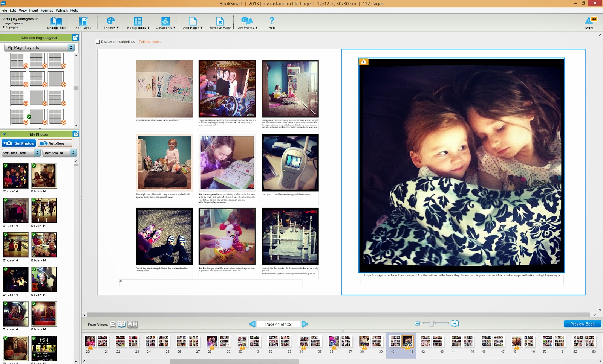Open the Format menu
The height and width of the screenshot is (364, 603).
coord(47,10)
